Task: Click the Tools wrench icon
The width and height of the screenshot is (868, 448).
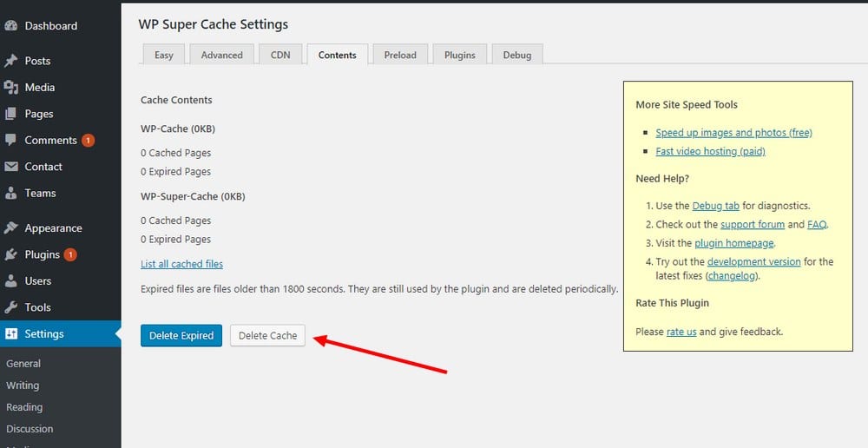Action: [11, 307]
